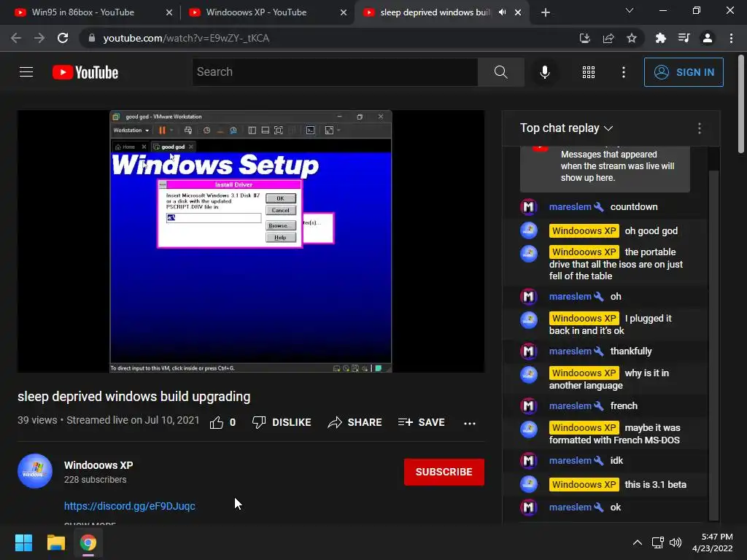Open Chrome extensions puzzle icon
747x560 pixels.
(x=660, y=38)
